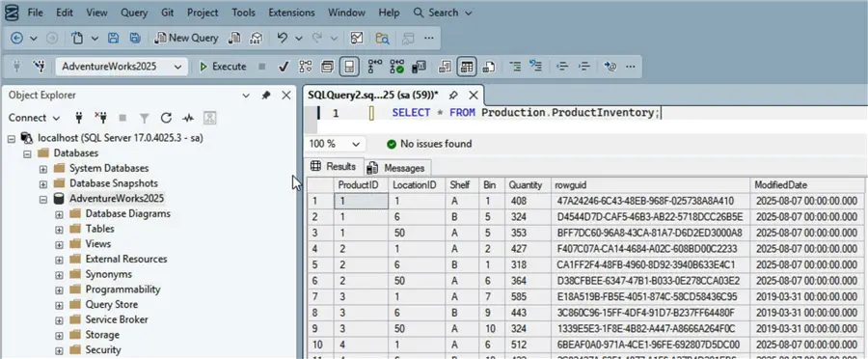Toggle Include Actual Execution Plan

[375, 67]
